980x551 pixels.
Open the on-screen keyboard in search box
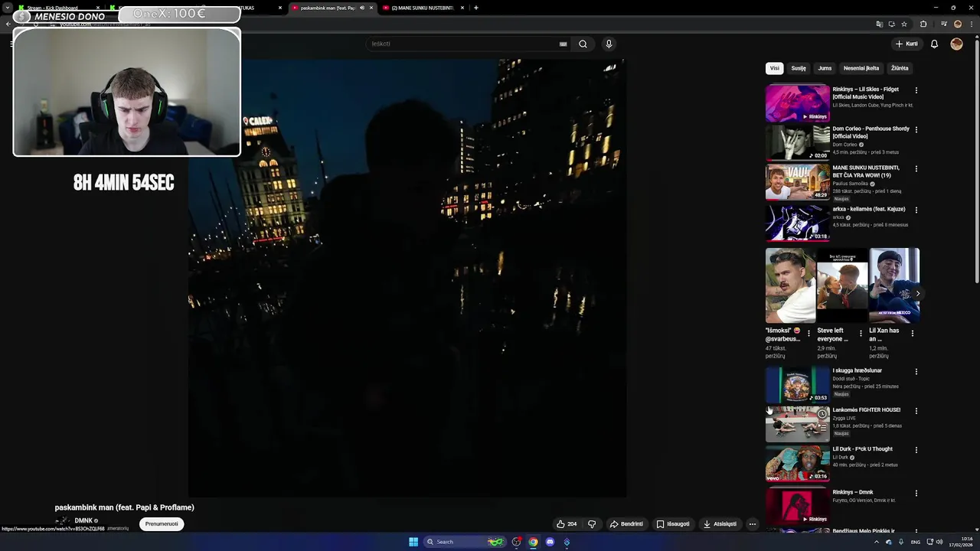(563, 44)
